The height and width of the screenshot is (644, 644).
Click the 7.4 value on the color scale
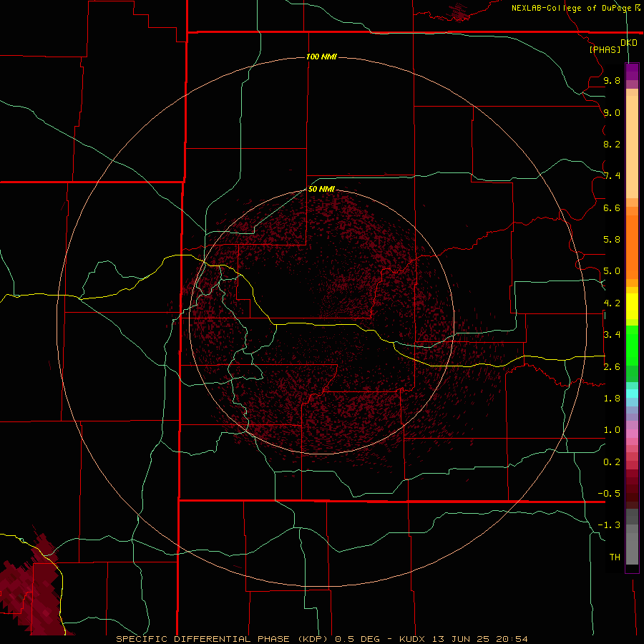click(612, 176)
